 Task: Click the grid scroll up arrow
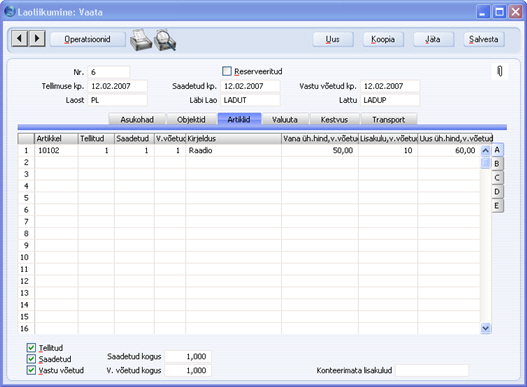pos(485,150)
